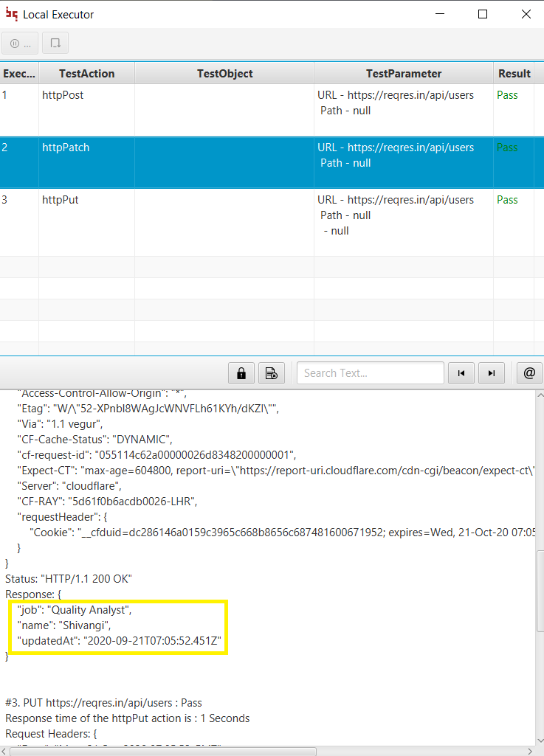Focus the Search Text input field

(371, 373)
